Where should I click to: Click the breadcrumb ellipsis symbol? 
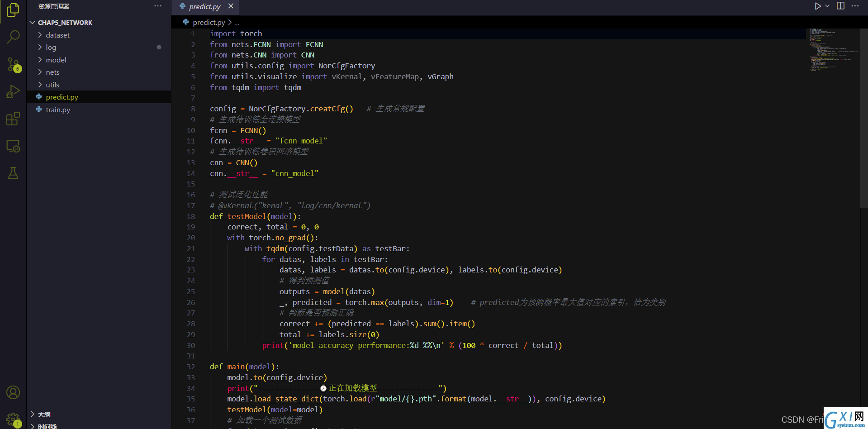pos(237,22)
